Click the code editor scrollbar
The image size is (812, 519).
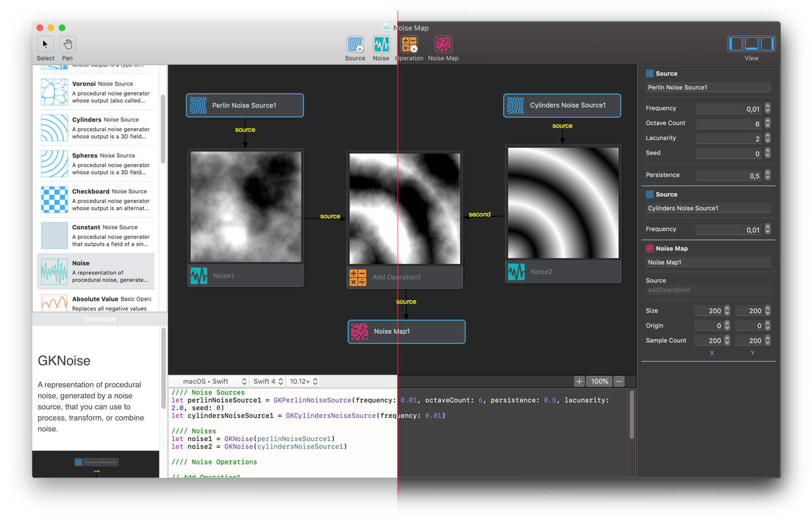(631, 415)
